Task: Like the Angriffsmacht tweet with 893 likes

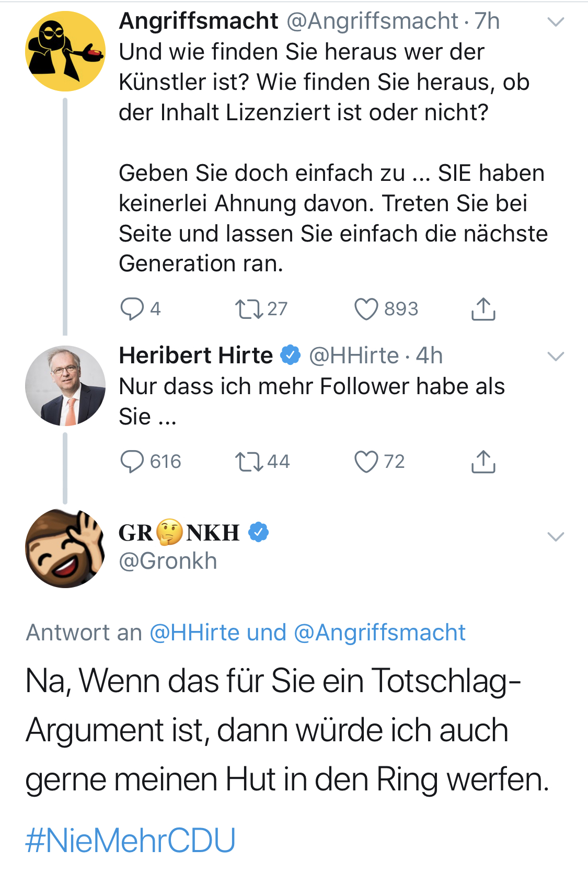Action: [366, 308]
